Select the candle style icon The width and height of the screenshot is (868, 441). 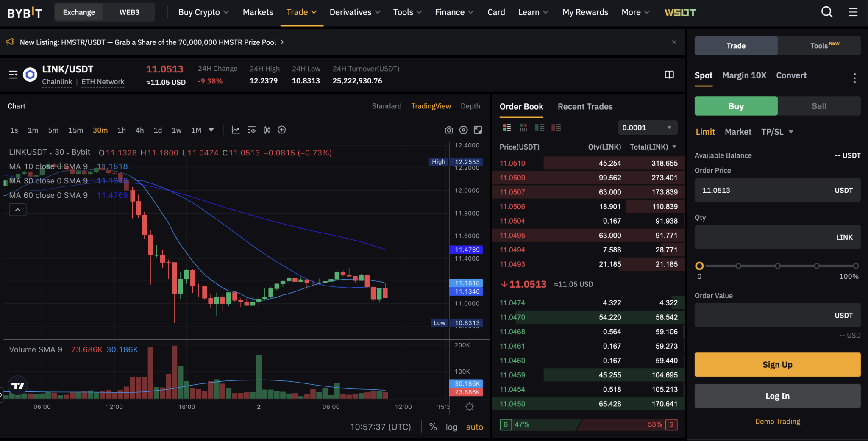(x=267, y=130)
